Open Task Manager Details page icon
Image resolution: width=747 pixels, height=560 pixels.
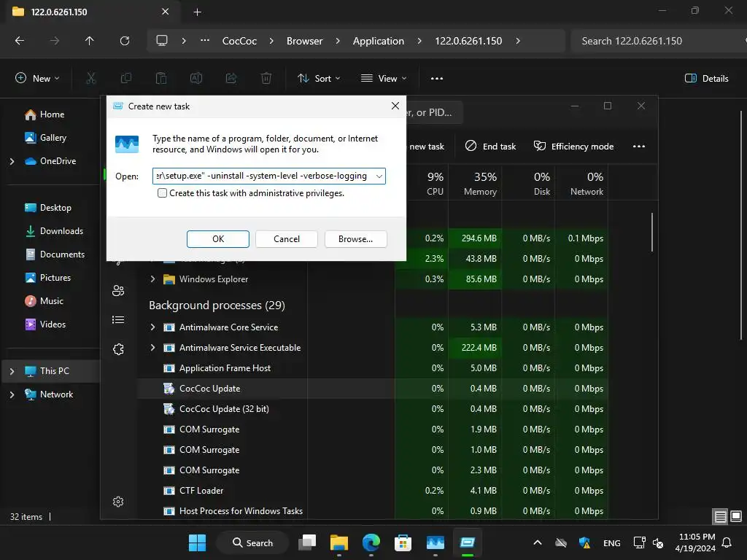click(x=118, y=320)
